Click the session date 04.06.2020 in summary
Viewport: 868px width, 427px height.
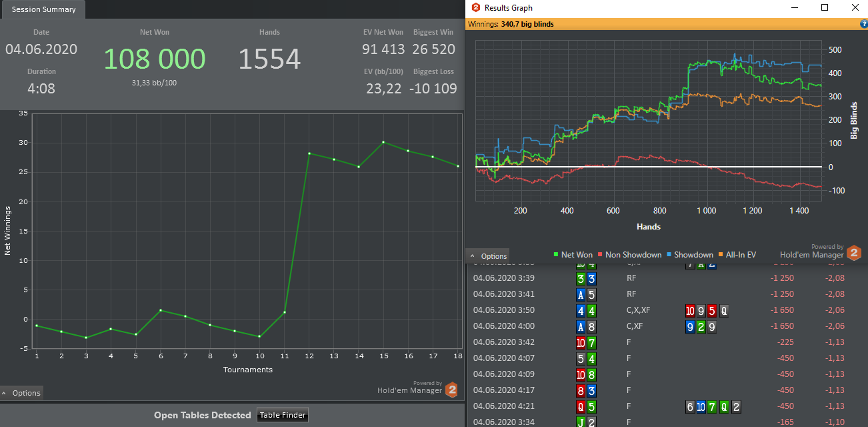coord(41,49)
